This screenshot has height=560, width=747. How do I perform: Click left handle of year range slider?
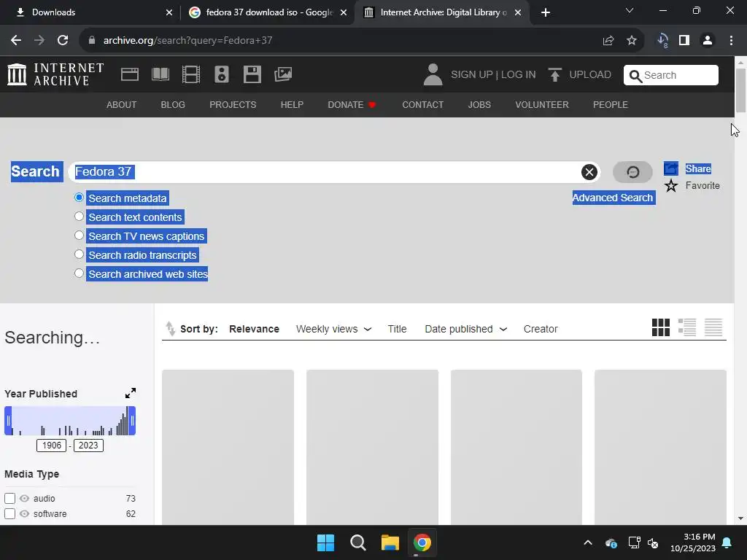coord(8,421)
